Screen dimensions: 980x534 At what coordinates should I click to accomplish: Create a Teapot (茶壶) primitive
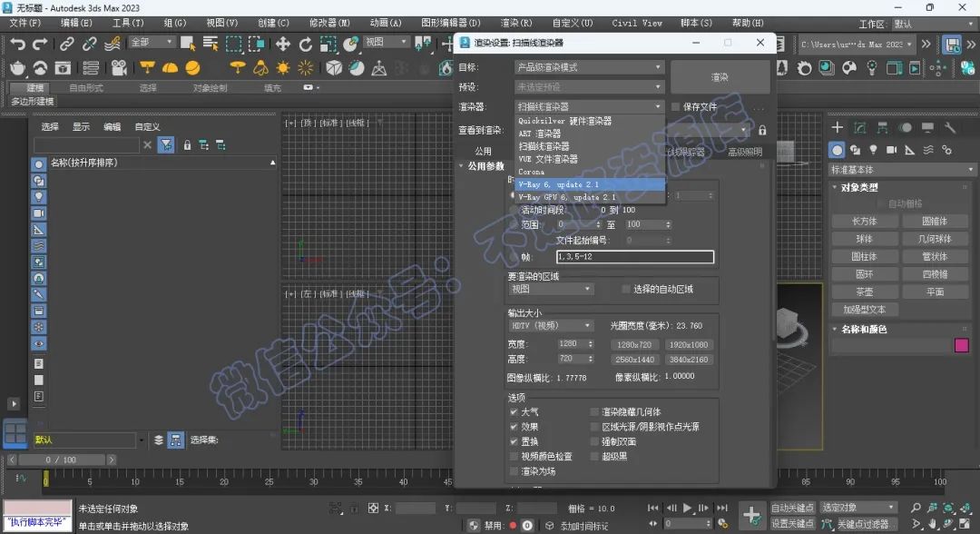[x=865, y=292]
